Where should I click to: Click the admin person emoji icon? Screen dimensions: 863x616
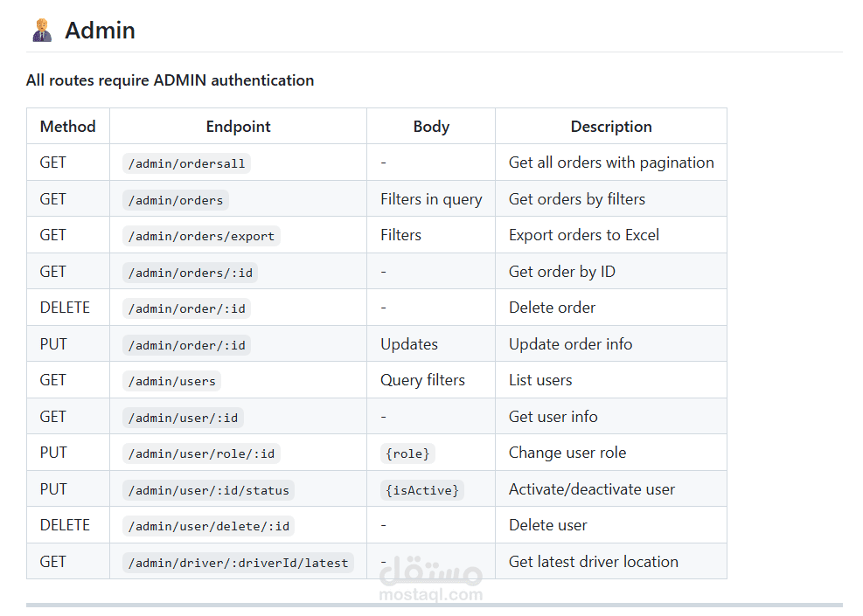coord(42,31)
